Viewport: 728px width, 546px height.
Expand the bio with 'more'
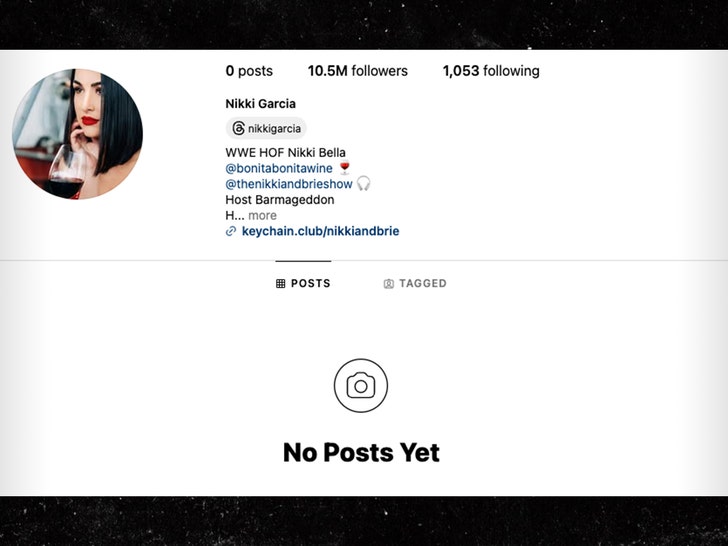pyautogui.click(x=262, y=215)
